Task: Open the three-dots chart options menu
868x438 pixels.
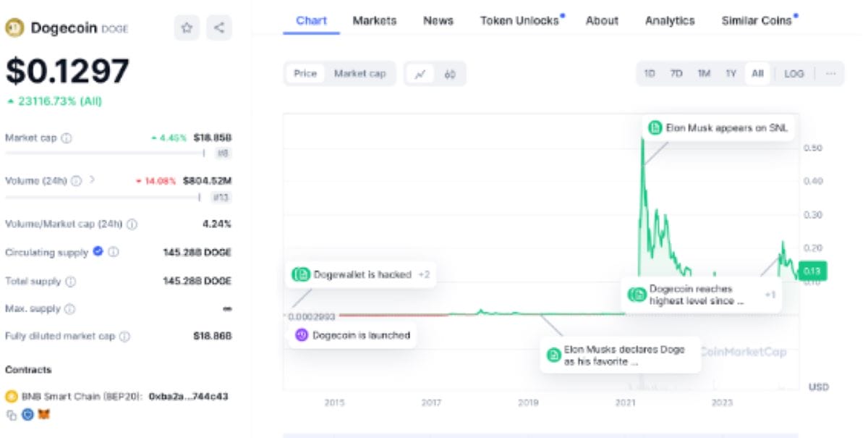Action: (x=830, y=74)
